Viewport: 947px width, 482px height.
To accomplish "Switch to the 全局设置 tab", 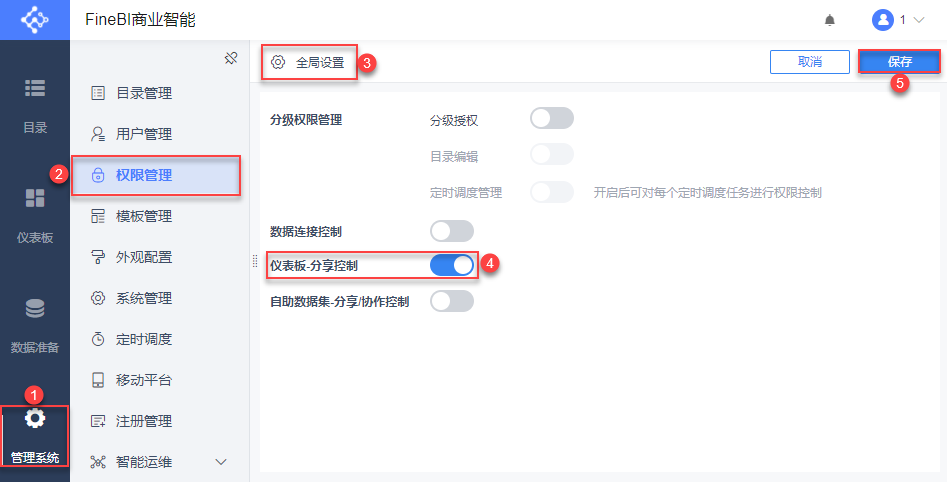I will tap(309, 62).
